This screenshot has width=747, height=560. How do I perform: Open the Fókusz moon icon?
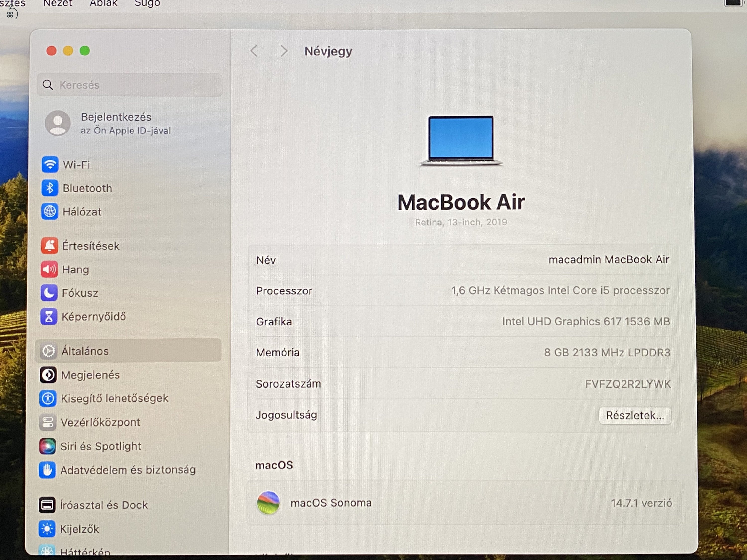[x=49, y=293]
